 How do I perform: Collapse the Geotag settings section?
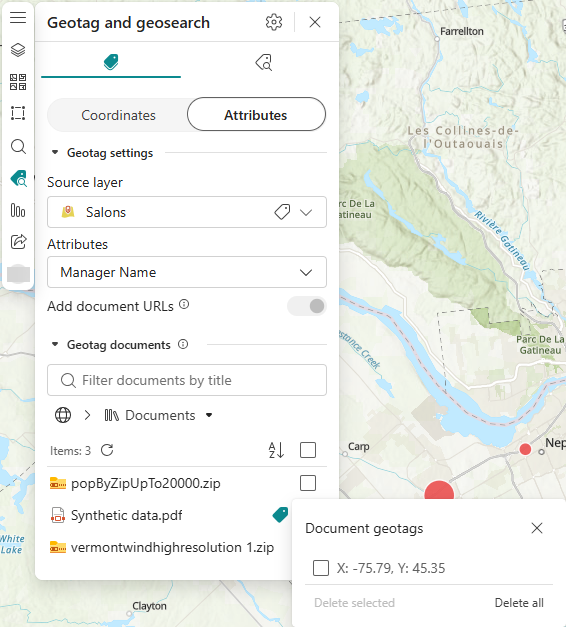tap(55, 152)
